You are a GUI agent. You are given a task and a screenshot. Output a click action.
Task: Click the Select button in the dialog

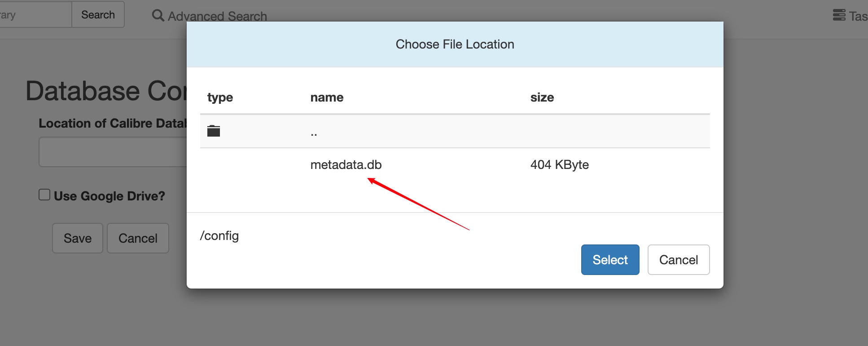tap(610, 260)
